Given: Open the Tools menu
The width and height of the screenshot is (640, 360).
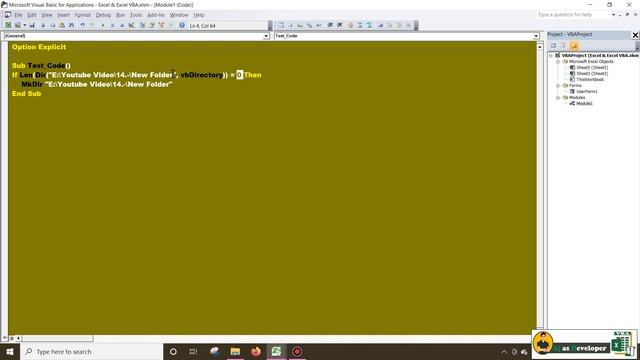Looking at the screenshot, I should (136, 15).
